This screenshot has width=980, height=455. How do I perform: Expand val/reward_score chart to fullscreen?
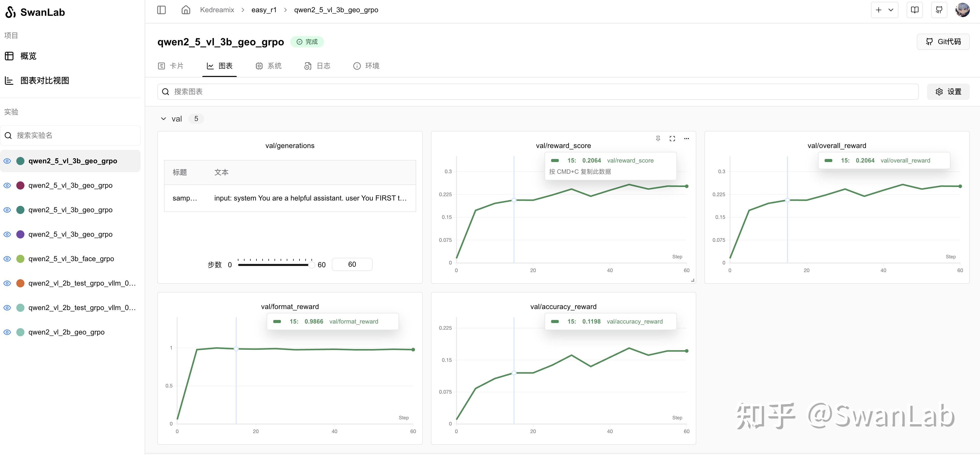672,139
